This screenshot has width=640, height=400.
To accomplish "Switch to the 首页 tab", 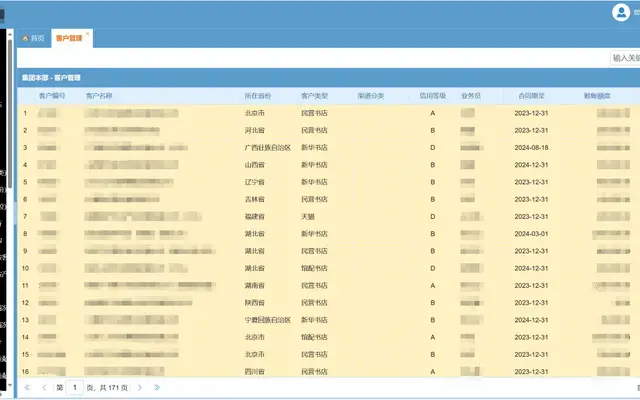I will pos(34,38).
